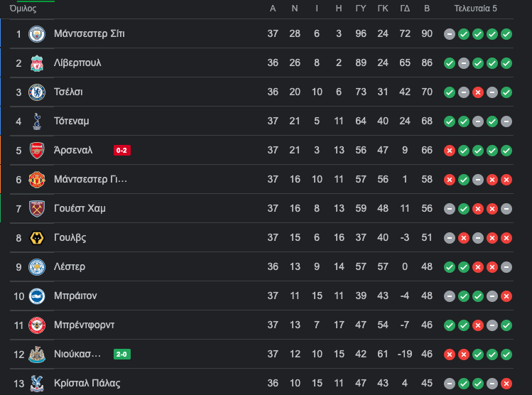This screenshot has height=395, width=532.
Task: Click the West Ham crest
Action: pos(37,209)
